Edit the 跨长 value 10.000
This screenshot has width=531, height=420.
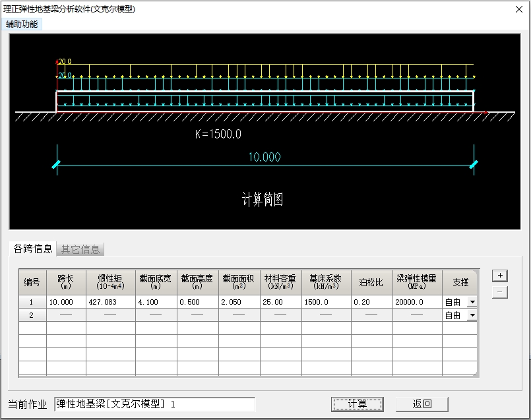point(66,302)
